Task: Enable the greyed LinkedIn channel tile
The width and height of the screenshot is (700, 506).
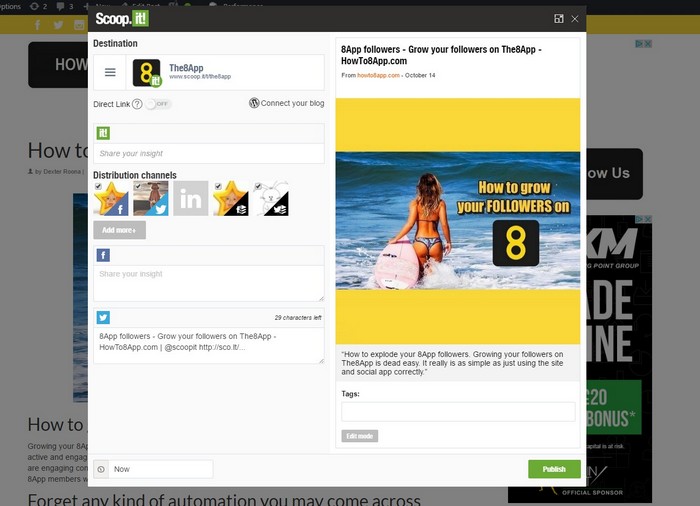Action: pyautogui.click(x=191, y=198)
